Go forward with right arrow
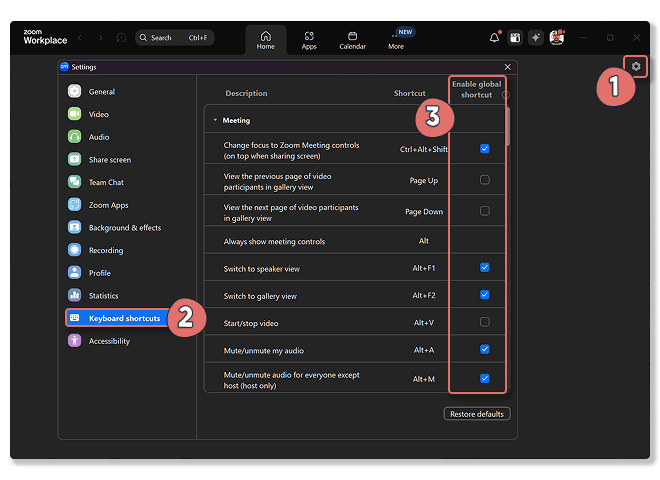 (101, 38)
